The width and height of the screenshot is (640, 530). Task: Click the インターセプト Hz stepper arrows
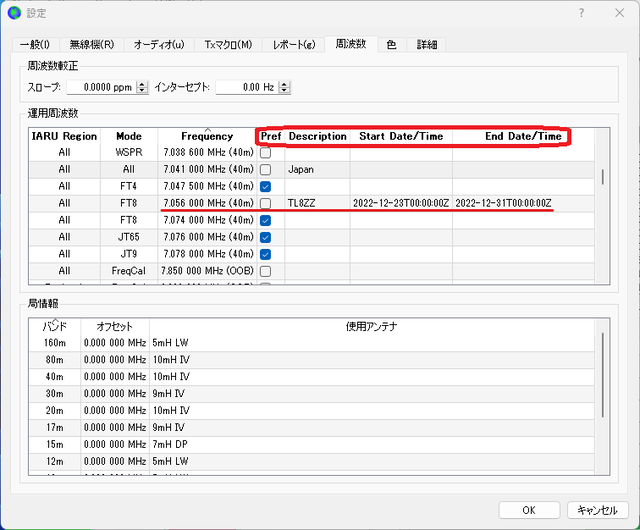(284, 87)
